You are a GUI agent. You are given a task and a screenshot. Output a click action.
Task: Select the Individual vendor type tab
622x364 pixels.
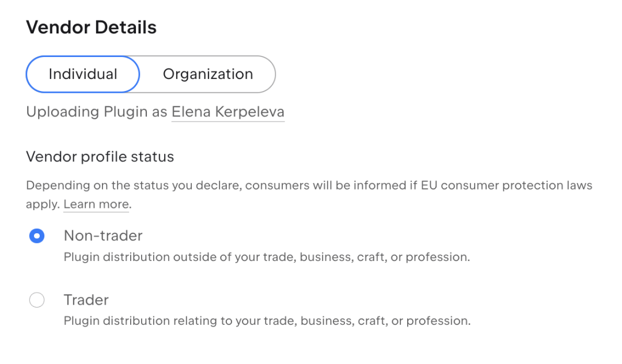pyautogui.click(x=83, y=74)
